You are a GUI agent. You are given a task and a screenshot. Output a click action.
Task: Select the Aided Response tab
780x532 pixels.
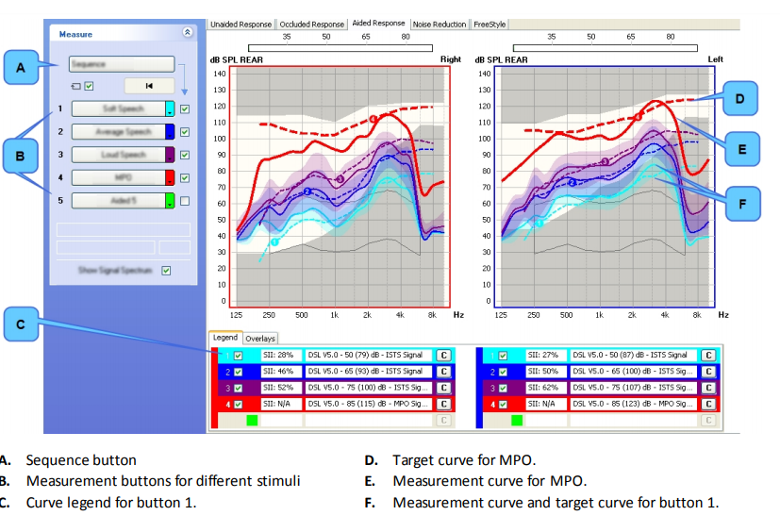tap(378, 24)
